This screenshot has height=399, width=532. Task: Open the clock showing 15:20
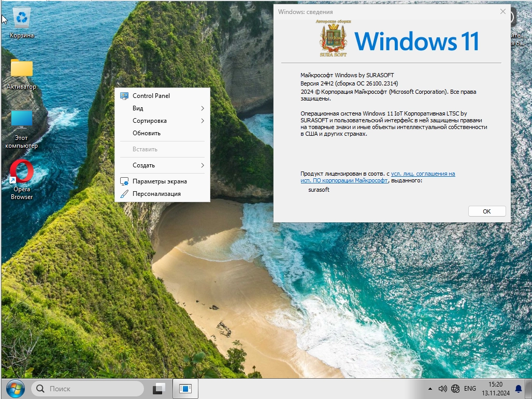point(495,389)
